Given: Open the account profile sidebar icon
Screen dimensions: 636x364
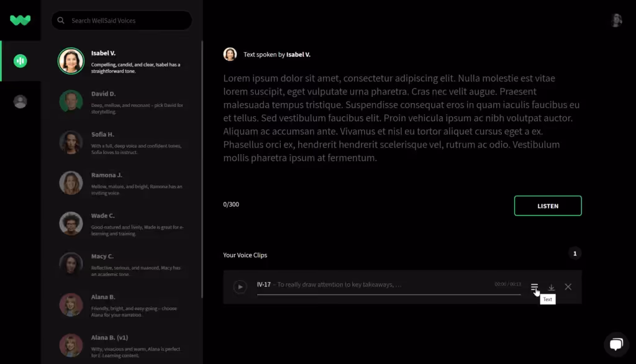Looking at the screenshot, I should tap(20, 101).
